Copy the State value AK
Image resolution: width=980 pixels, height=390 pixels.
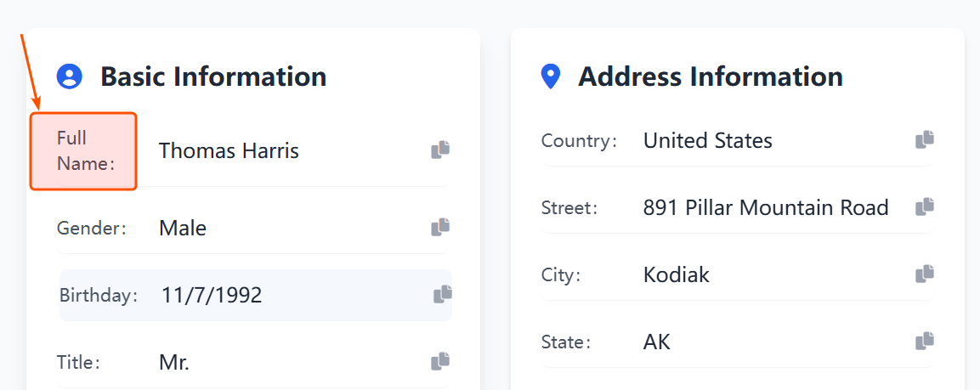pyautogui.click(x=925, y=342)
